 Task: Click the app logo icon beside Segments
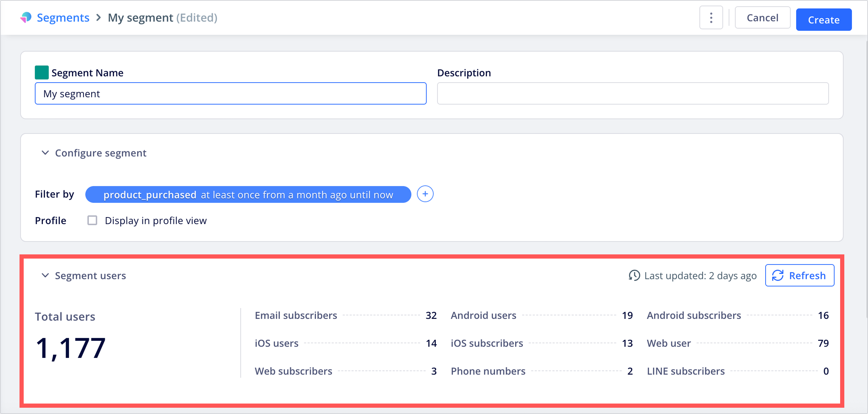[x=26, y=17]
